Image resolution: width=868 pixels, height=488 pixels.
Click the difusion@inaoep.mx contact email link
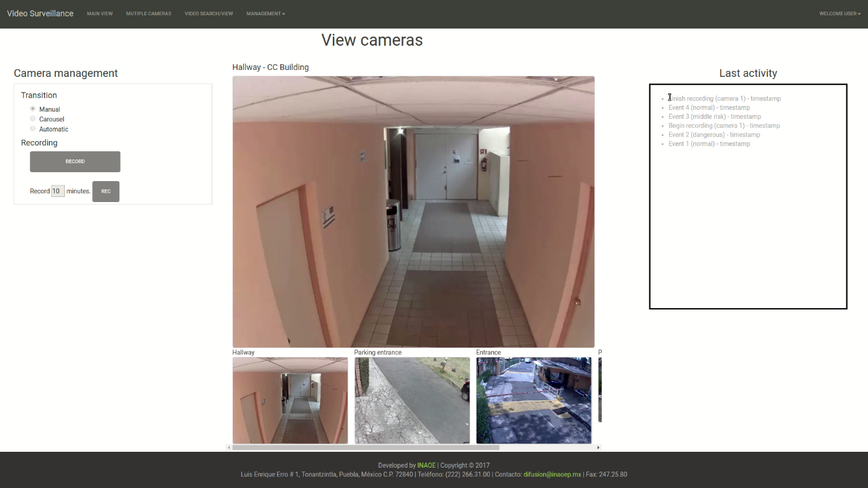(x=552, y=474)
